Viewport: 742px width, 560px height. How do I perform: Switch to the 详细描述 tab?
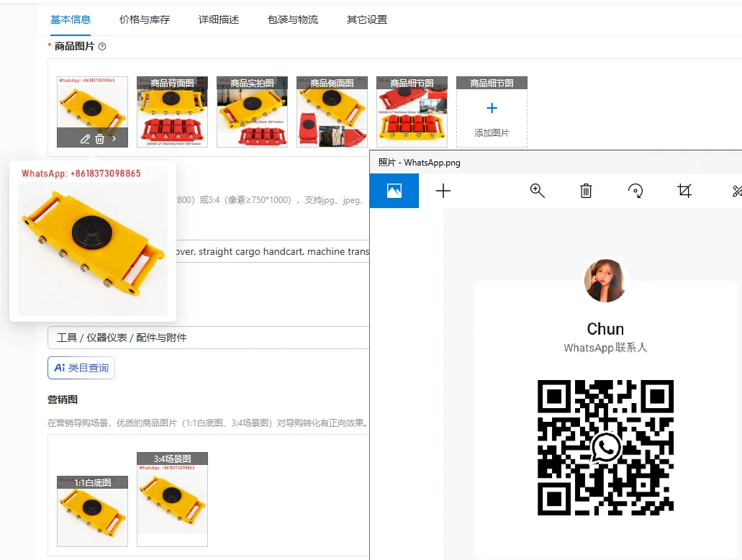pyautogui.click(x=219, y=19)
